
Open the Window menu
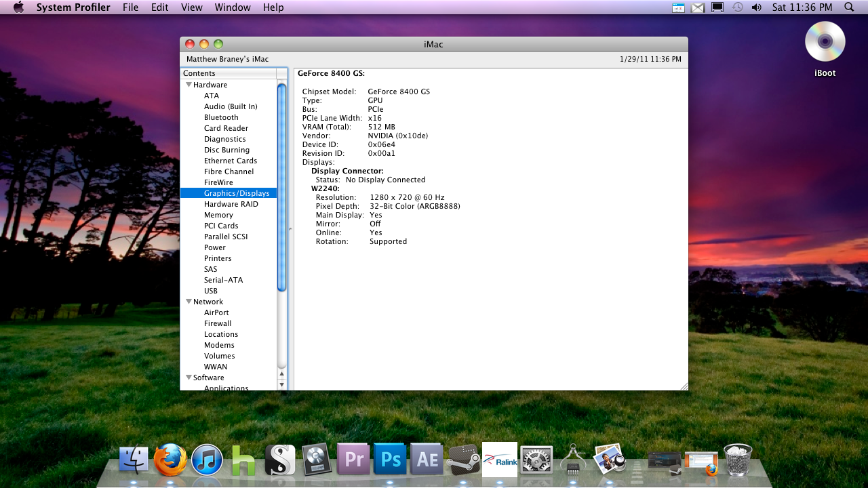point(233,7)
